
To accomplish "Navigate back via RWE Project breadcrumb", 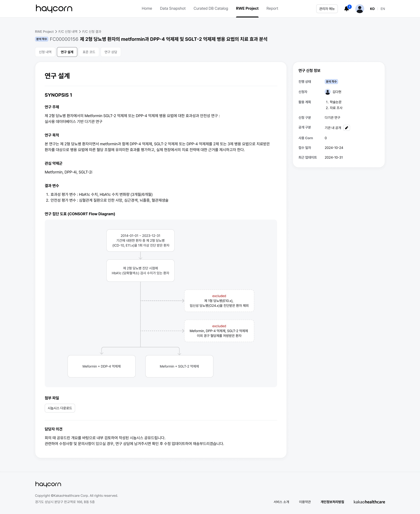I will coord(44,32).
